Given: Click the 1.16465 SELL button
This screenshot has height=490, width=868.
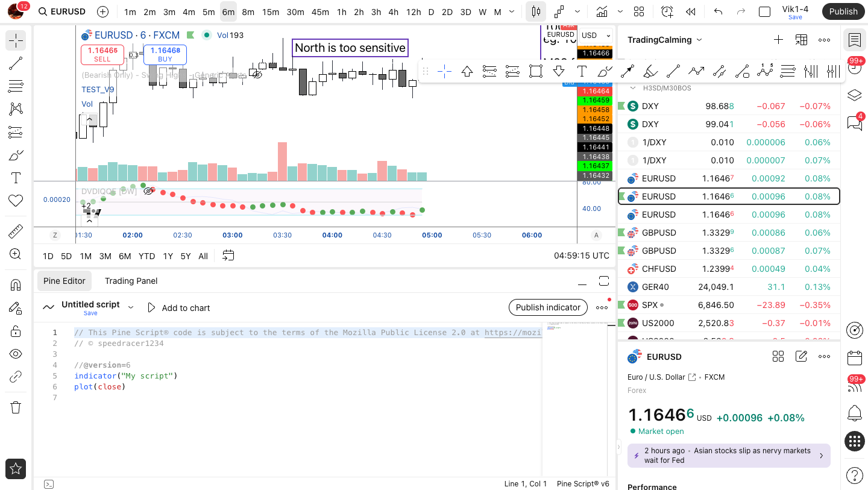Looking at the screenshot, I should [102, 54].
